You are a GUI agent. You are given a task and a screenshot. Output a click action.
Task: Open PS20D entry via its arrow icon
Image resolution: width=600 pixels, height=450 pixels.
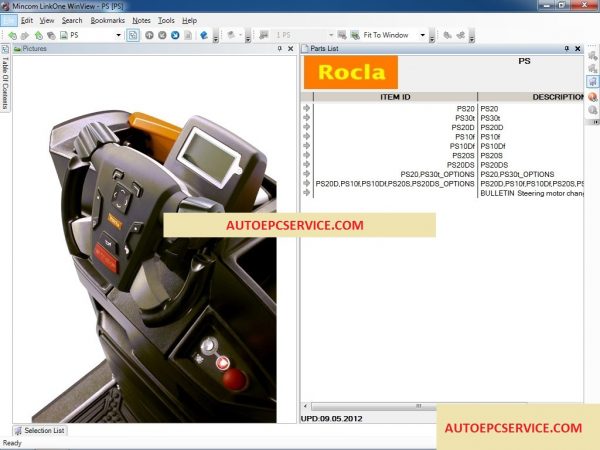(x=307, y=127)
